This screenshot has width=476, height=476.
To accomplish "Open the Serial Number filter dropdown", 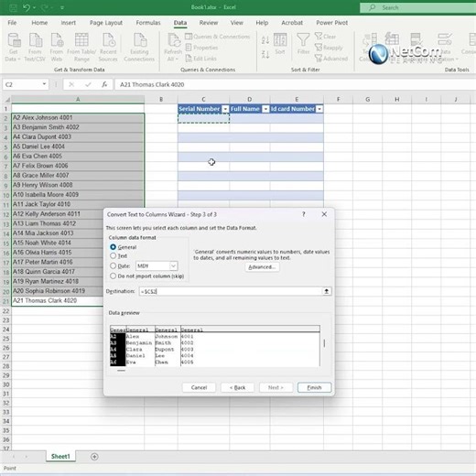I will click(225, 109).
